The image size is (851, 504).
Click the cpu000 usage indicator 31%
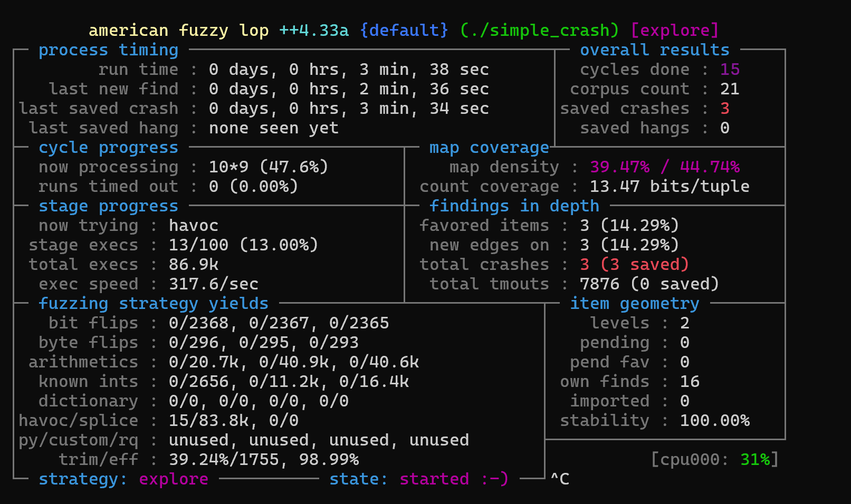click(754, 460)
